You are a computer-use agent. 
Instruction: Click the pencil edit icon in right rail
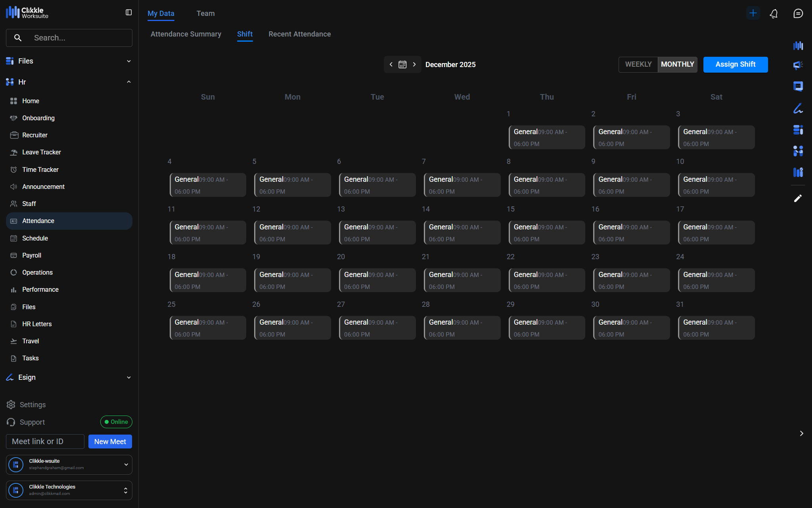point(798,198)
